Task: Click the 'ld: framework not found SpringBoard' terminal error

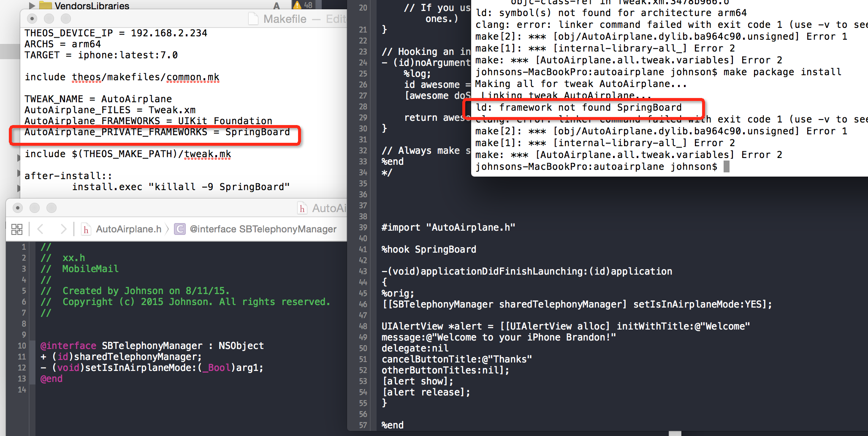Action: tap(579, 107)
